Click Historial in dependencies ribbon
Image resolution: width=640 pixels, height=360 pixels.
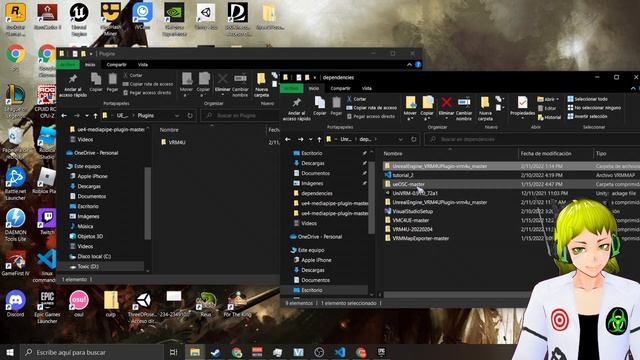pos(549,117)
